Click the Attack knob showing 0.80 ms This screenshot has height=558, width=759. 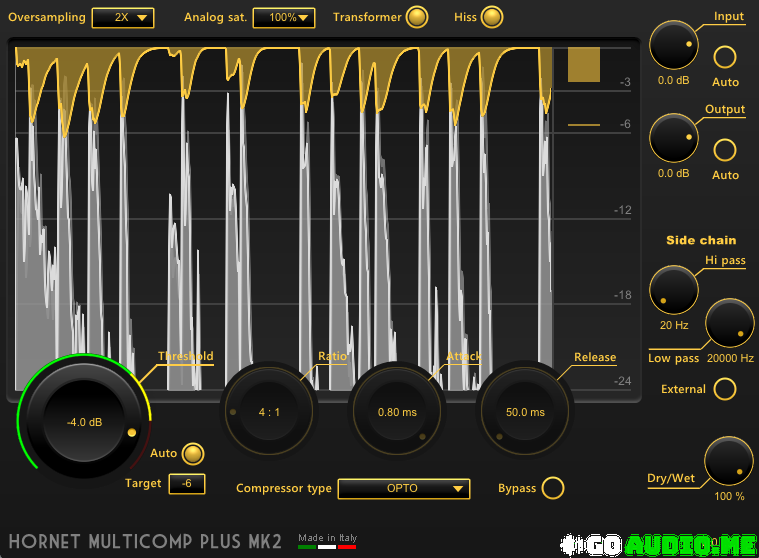397,412
